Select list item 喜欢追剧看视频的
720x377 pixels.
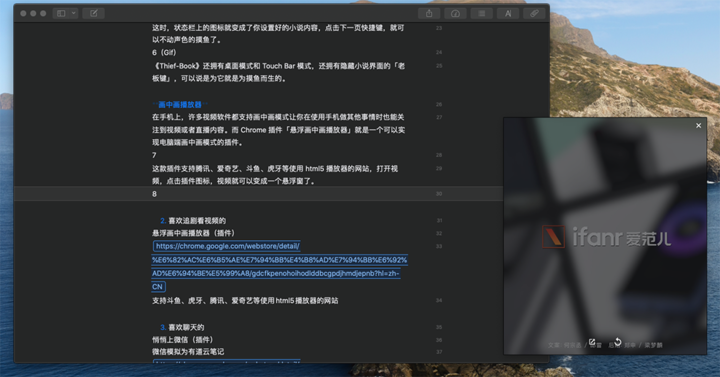point(197,221)
